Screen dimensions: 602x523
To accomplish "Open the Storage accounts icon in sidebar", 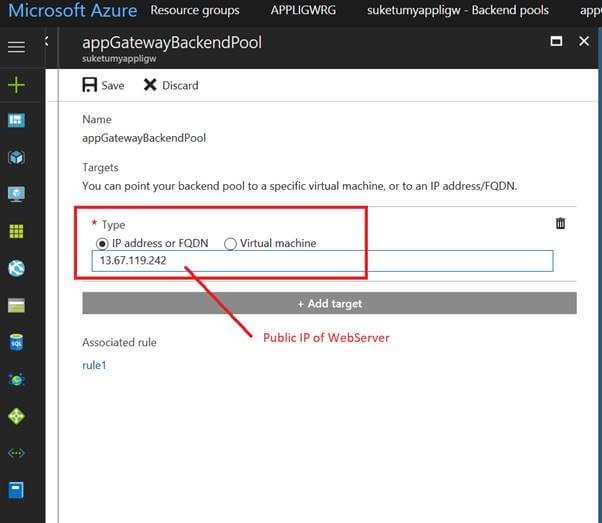I will [x=16, y=305].
